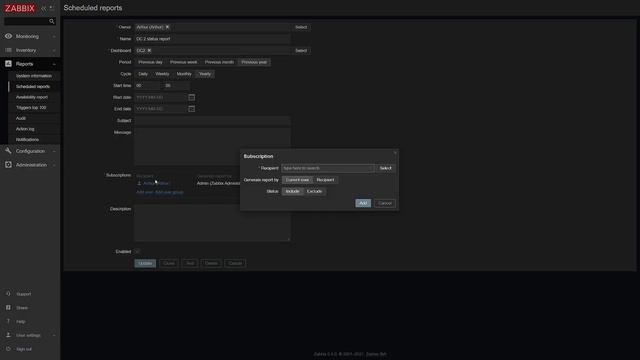
Task: Click the Administration gear icon
Action: click(8, 165)
